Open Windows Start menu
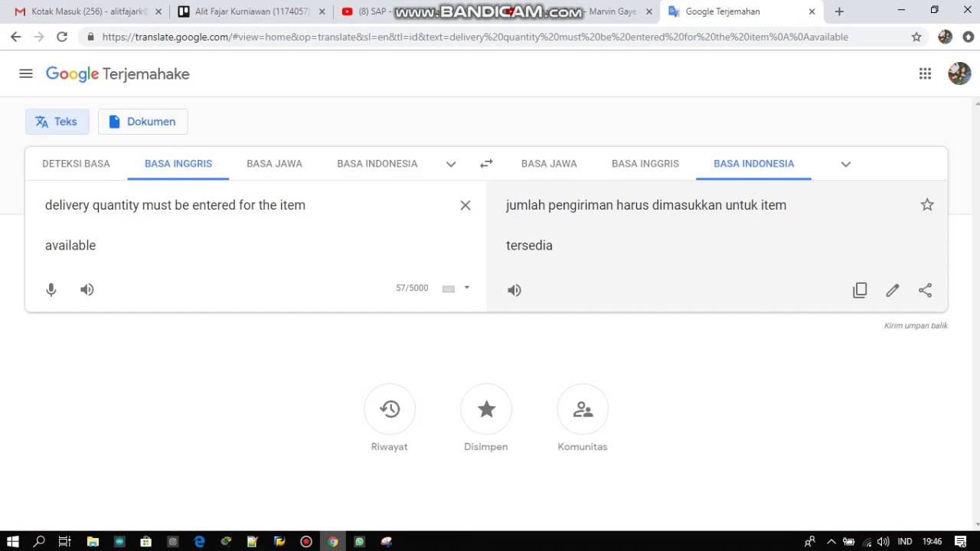 pyautogui.click(x=13, y=542)
